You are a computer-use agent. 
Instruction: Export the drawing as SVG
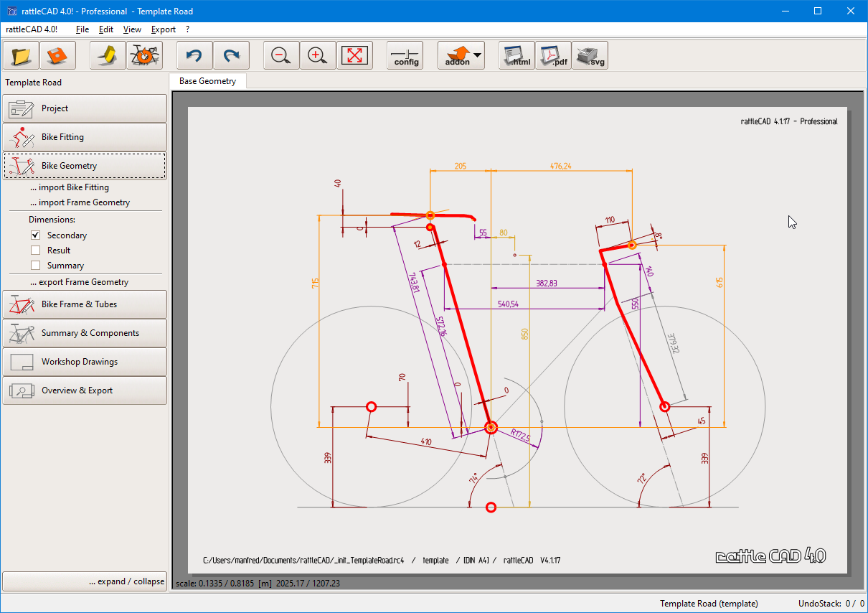coord(590,55)
